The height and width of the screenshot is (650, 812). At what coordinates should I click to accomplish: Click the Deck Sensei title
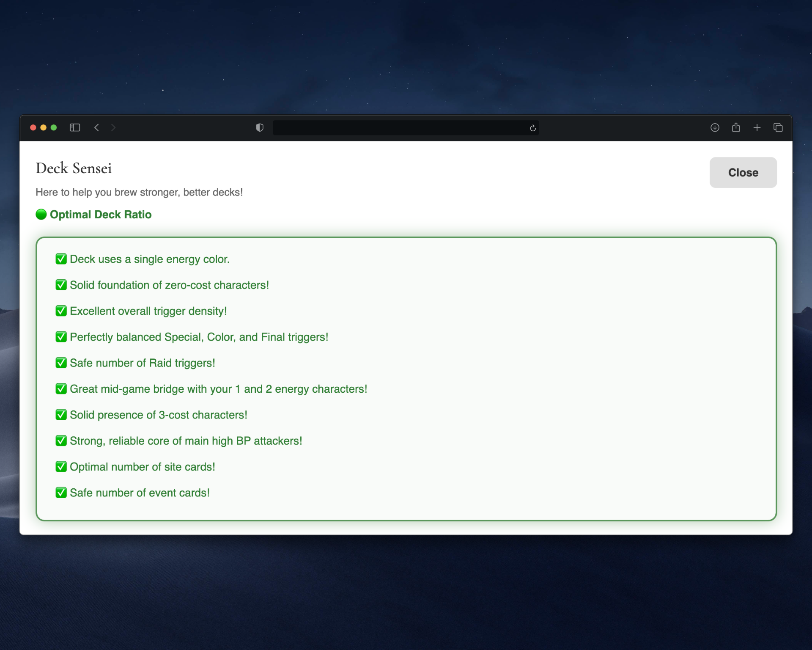pos(74,168)
